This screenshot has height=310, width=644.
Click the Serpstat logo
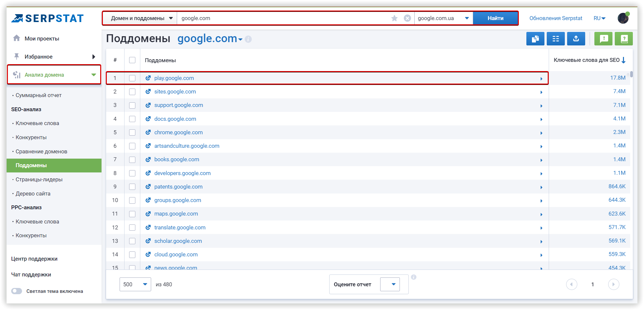point(48,18)
